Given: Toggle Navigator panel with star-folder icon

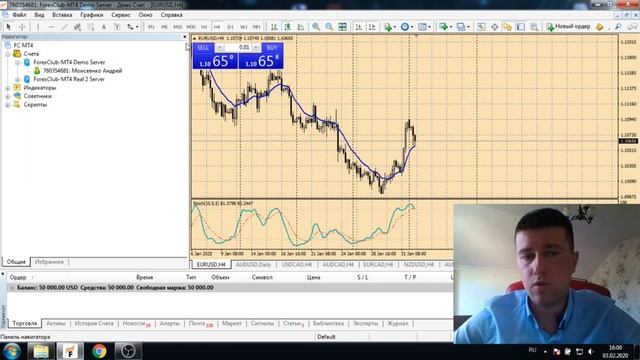Looking at the screenshot, I should click(507, 27).
